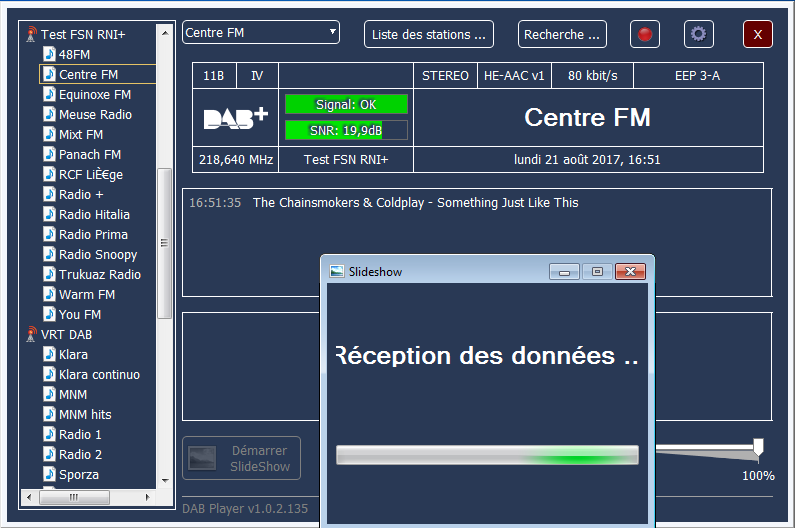The width and height of the screenshot is (795, 528).
Task: Click the EEP 3-A protection cell
Action: pos(698,76)
